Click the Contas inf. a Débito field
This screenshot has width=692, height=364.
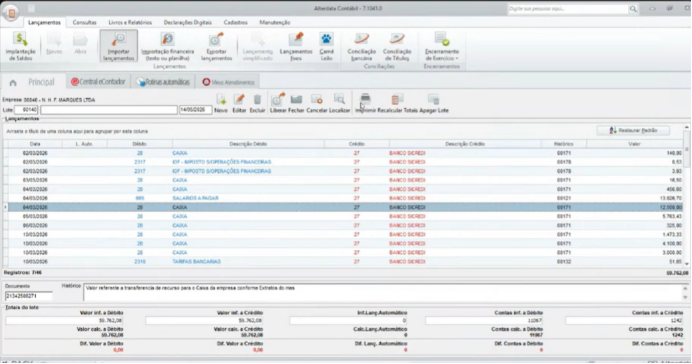[484, 321]
